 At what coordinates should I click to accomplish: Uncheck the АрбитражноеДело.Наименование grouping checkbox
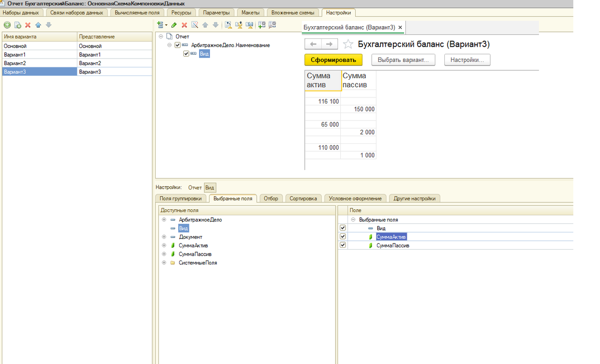click(x=177, y=45)
